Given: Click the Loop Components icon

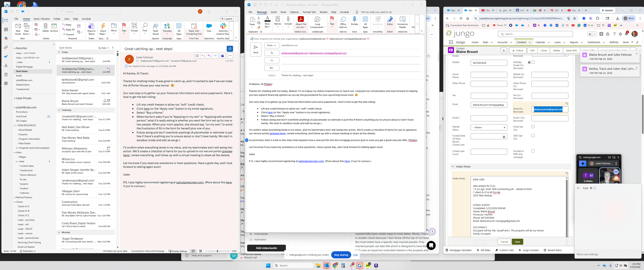Looking at the screenshot, I should (x=317, y=22).
